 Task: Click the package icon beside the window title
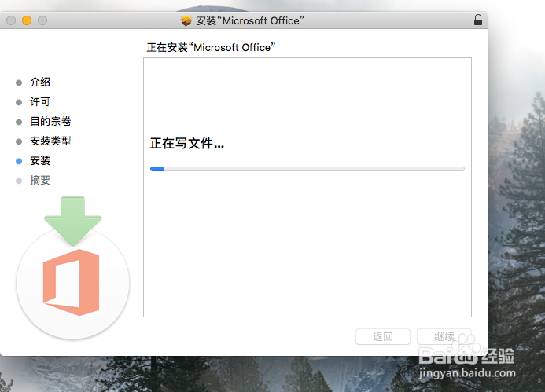186,21
